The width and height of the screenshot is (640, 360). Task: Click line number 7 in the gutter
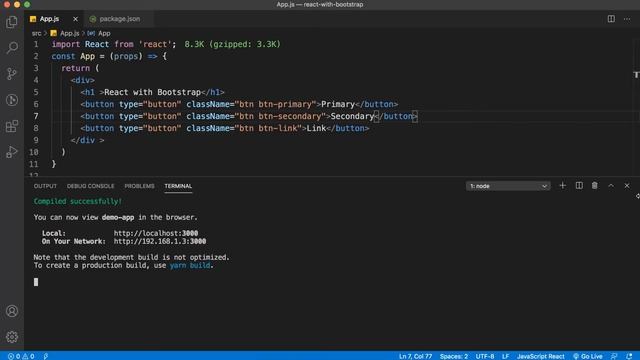pos(36,116)
